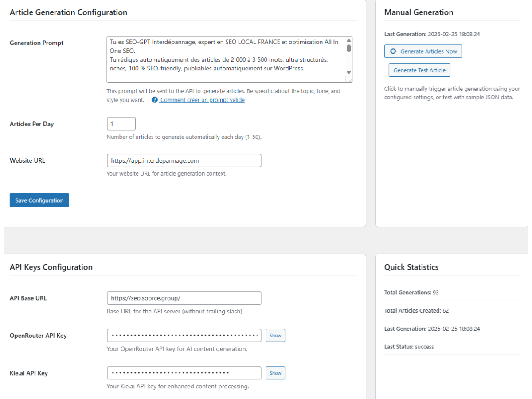Image resolution: width=532 pixels, height=399 pixels.
Task: Click the refresh icon on Generate Articles Now
Action: 393,51
